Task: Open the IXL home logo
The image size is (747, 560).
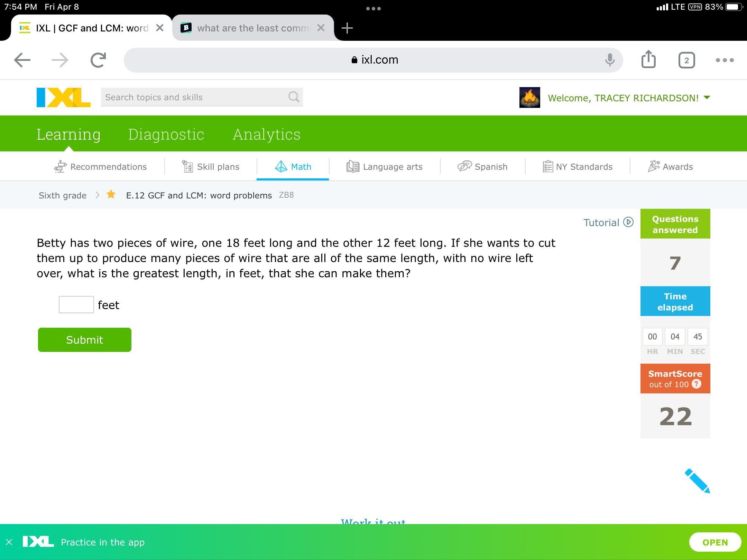Action: (64, 97)
